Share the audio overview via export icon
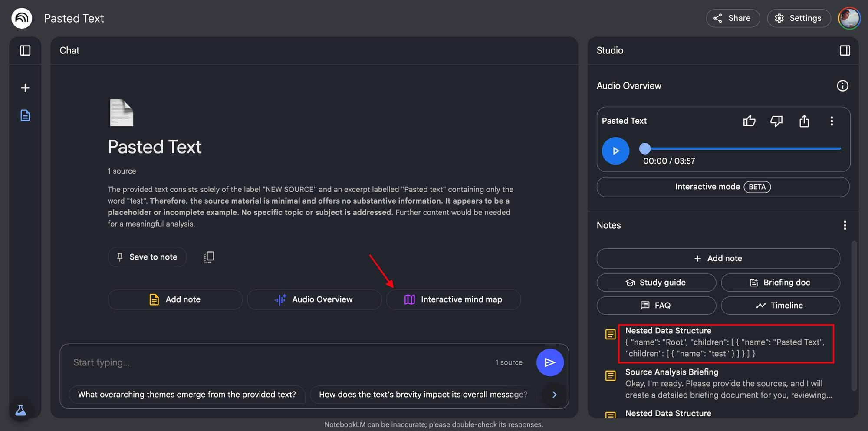 [x=804, y=121]
